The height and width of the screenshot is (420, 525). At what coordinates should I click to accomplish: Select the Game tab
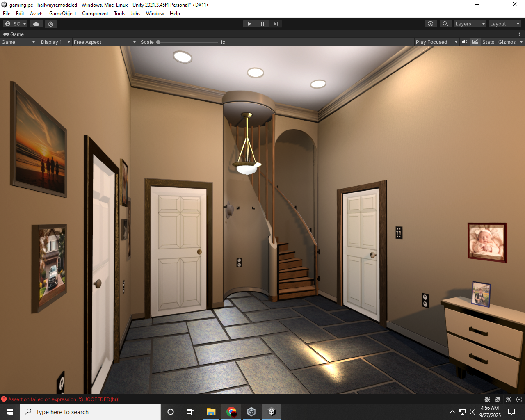pos(14,34)
